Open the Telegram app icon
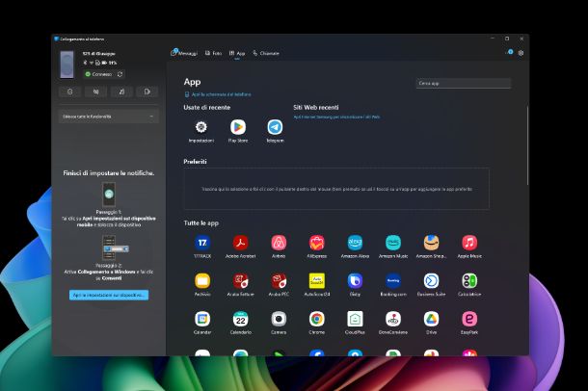Screen dimensions: 588x391 (275, 127)
